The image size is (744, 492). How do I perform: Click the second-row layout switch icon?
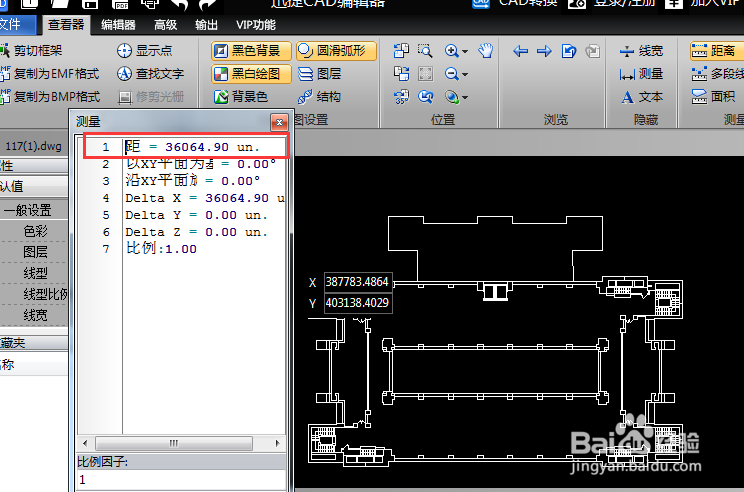coord(401,74)
